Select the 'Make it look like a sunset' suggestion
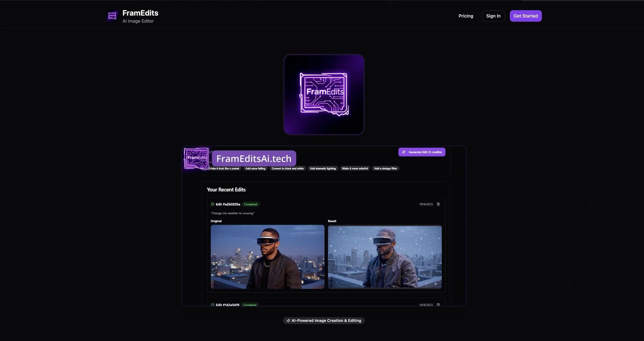The image size is (644, 341). pyautogui.click(x=225, y=168)
